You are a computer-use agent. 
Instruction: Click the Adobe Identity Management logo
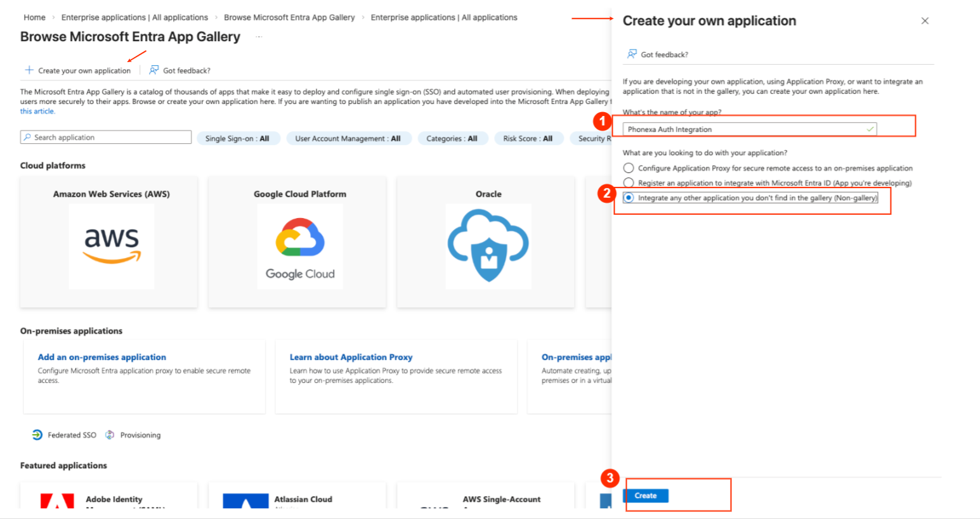coord(57,501)
